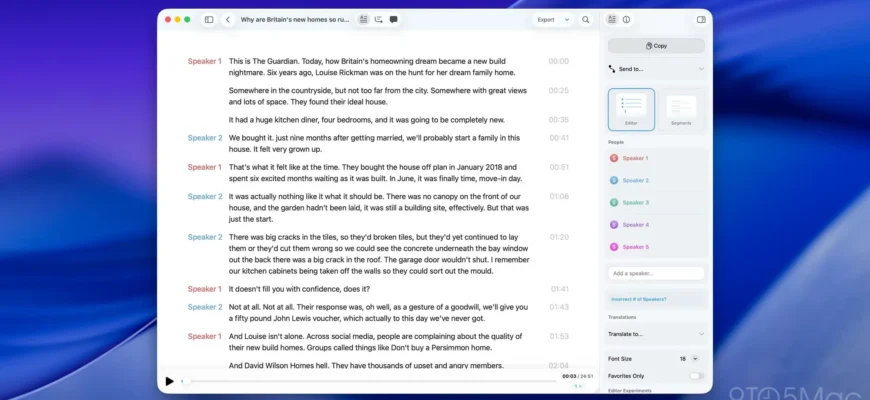The height and width of the screenshot is (400, 870).
Task: Copy the transcript with Copy button
Action: pyautogui.click(x=656, y=46)
